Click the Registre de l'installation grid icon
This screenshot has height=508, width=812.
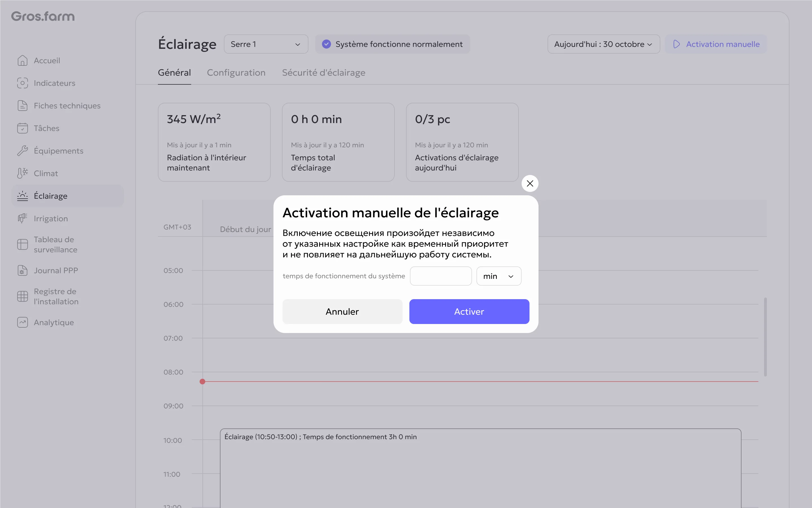[x=22, y=296]
